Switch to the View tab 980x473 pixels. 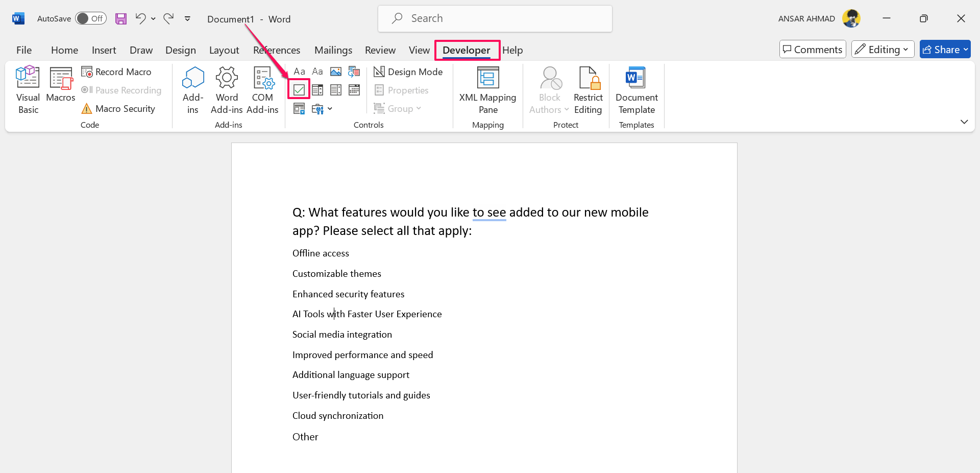[x=419, y=50]
